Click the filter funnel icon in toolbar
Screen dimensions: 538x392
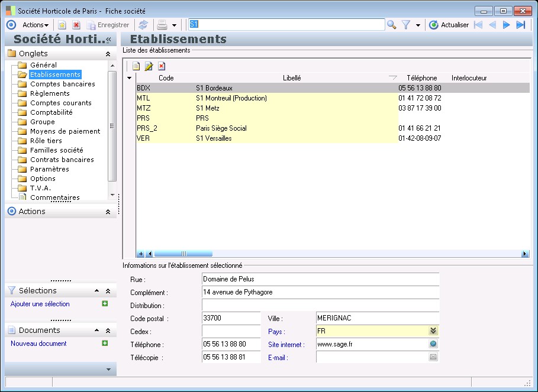[407, 25]
